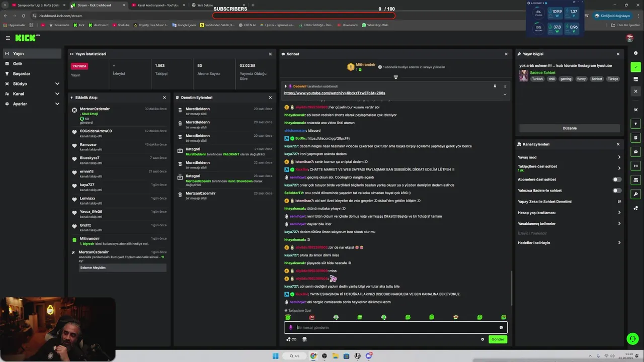The width and height of the screenshot is (644, 362).
Task: Toggle Yalnızca ifadelerle sohbet switch
Action: [617, 191]
